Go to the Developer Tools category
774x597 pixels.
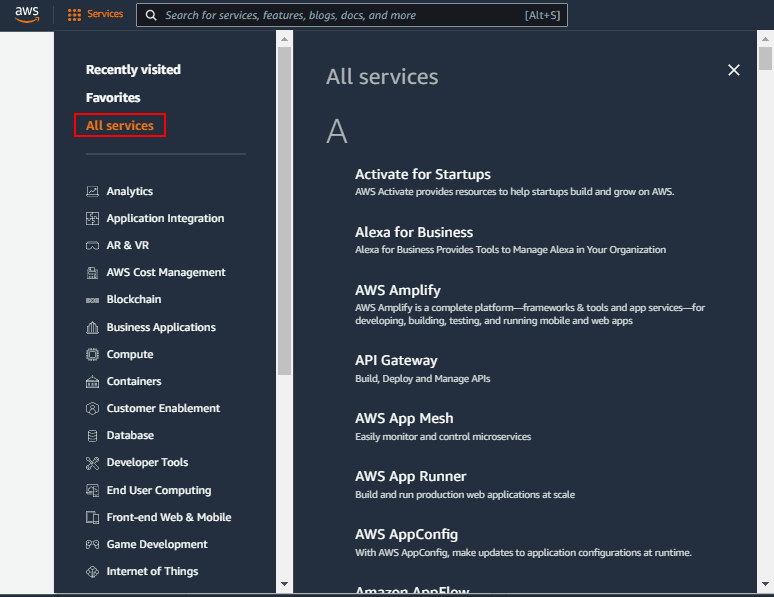coord(147,462)
